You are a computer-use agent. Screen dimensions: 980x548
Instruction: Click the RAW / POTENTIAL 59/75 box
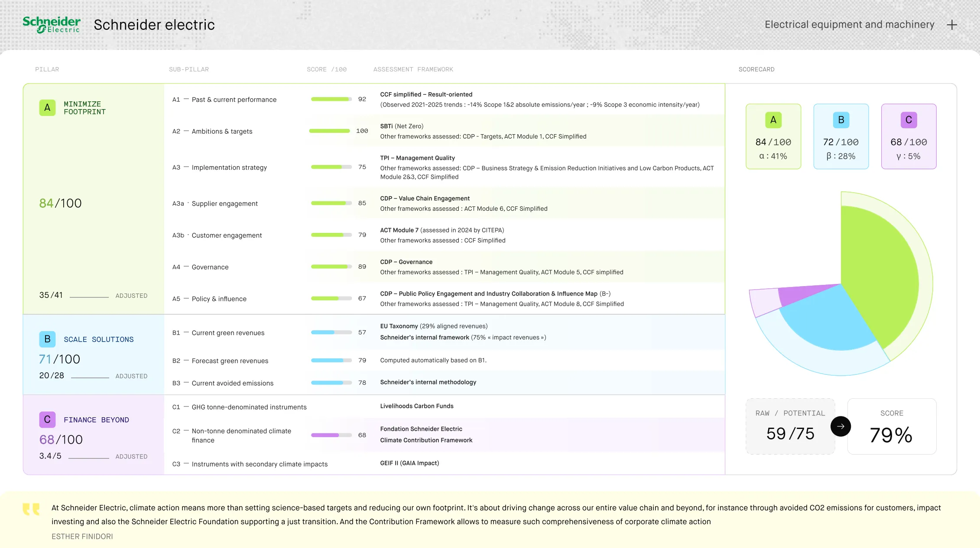(x=790, y=426)
